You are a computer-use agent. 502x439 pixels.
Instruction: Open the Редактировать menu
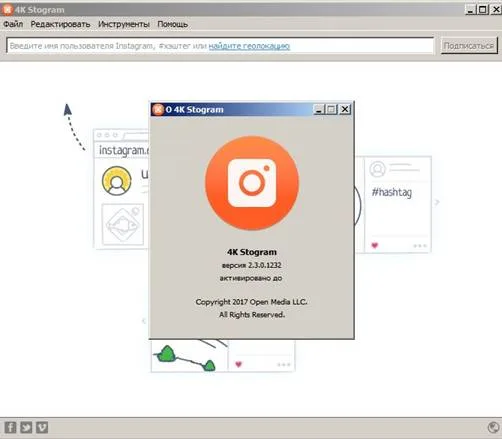click(x=60, y=24)
